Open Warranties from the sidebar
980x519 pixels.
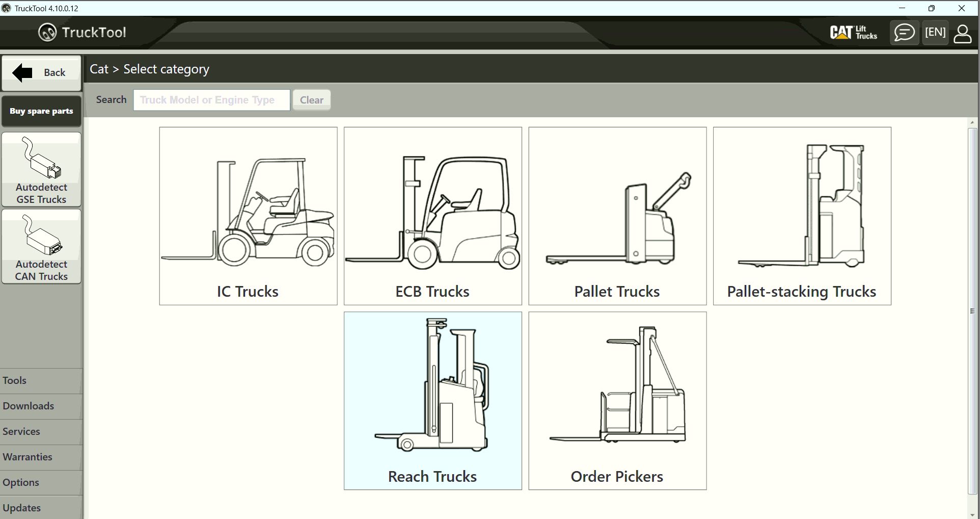[x=41, y=457]
